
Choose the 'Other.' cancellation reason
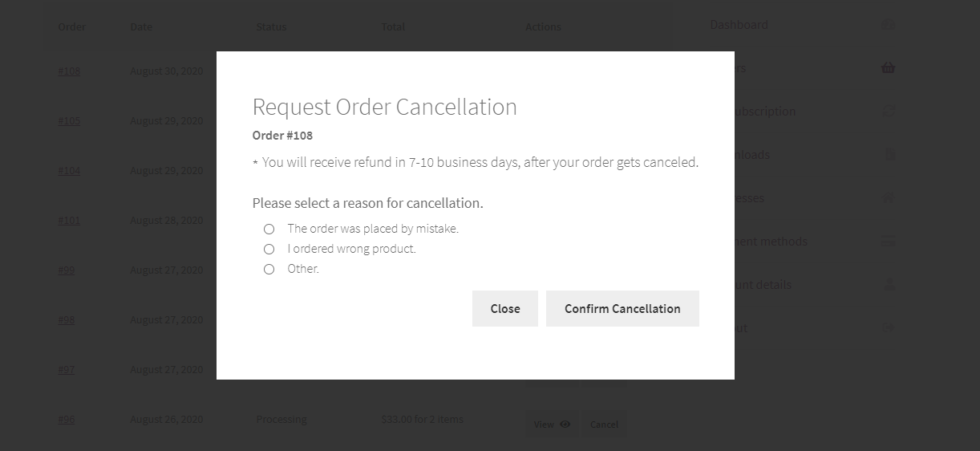click(x=269, y=269)
